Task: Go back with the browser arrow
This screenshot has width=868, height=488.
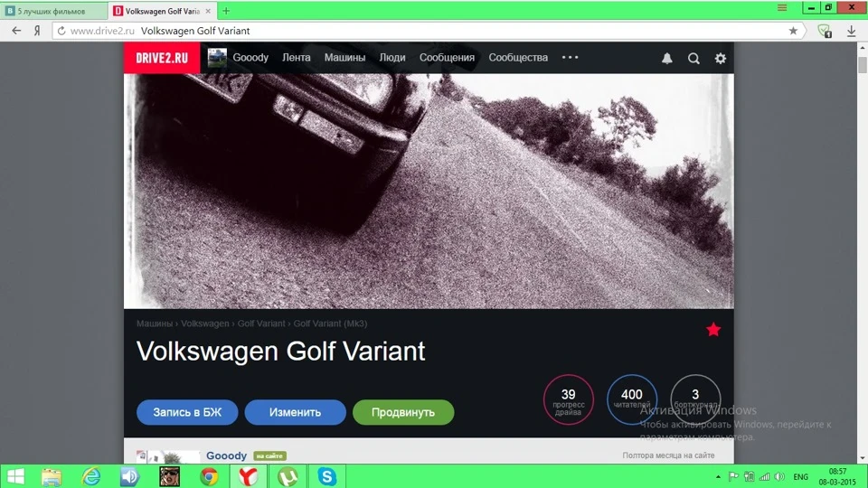Action: [x=16, y=31]
